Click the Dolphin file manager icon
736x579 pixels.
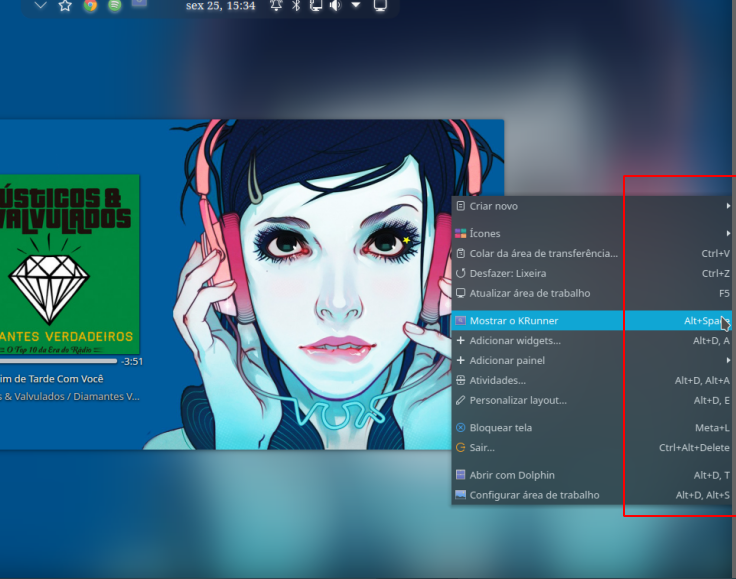461,475
